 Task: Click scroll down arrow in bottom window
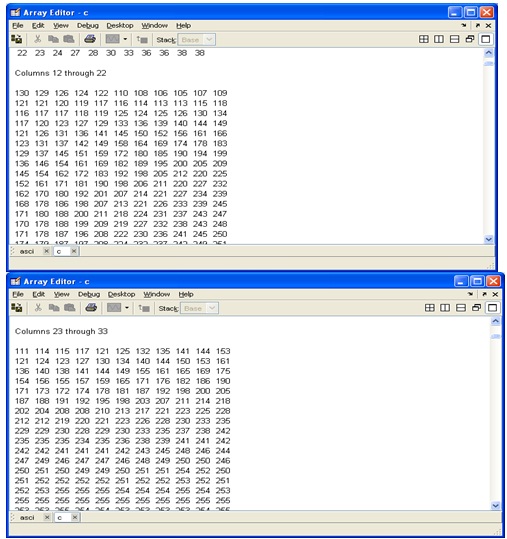(495, 506)
